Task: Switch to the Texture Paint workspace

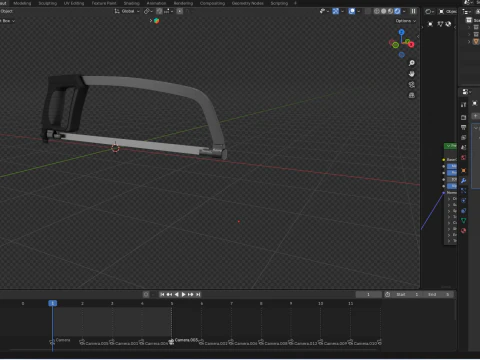Action: pos(104,3)
